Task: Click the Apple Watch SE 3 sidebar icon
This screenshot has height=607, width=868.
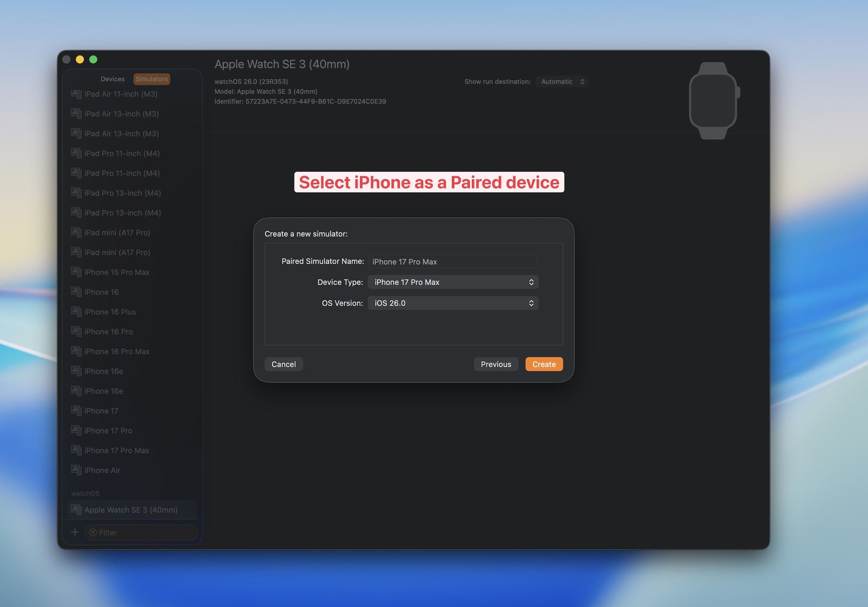Action: (x=76, y=510)
